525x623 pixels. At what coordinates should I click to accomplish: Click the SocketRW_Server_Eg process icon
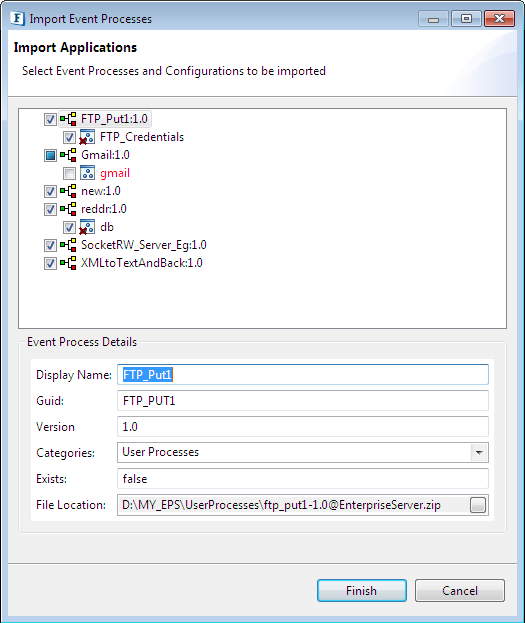coord(68,245)
